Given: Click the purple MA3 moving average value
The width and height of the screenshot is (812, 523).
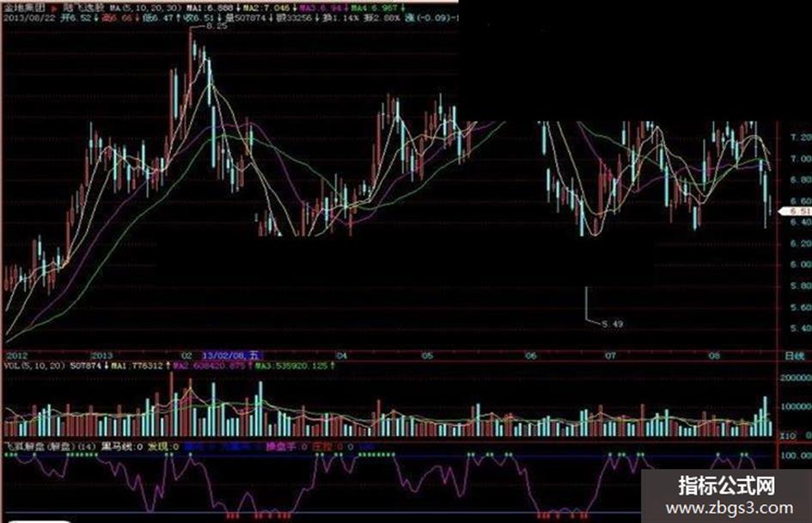Looking at the screenshot, I should click(322, 9).
